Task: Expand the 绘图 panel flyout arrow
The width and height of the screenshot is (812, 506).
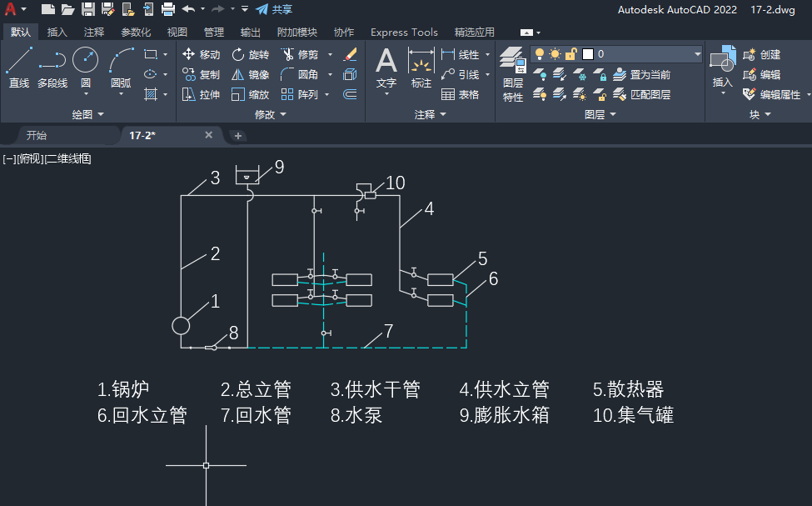Action: pos(102,114)
